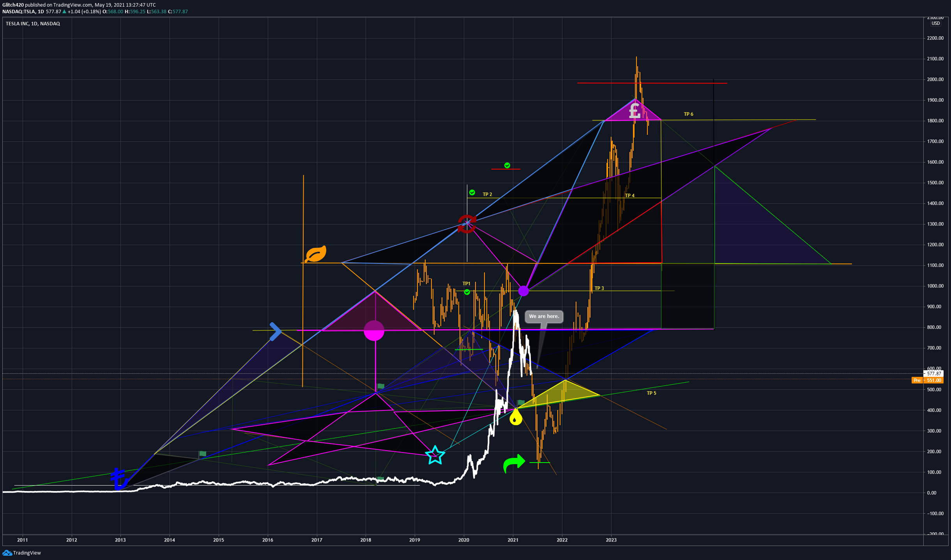This screenshot has height=560, width=951.
Task: Click the 'TESLA INC, 1D, NASDAQ' chart title
Action: 33,24
